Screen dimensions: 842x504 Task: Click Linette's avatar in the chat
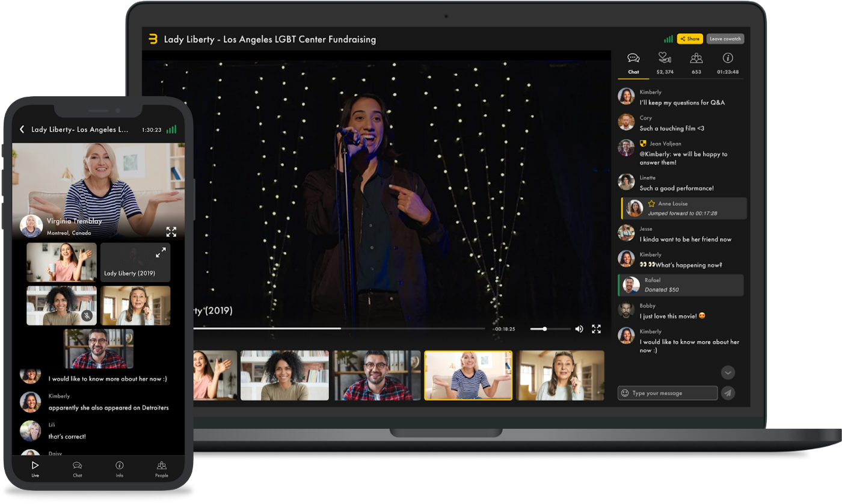[x=626, y=182]
